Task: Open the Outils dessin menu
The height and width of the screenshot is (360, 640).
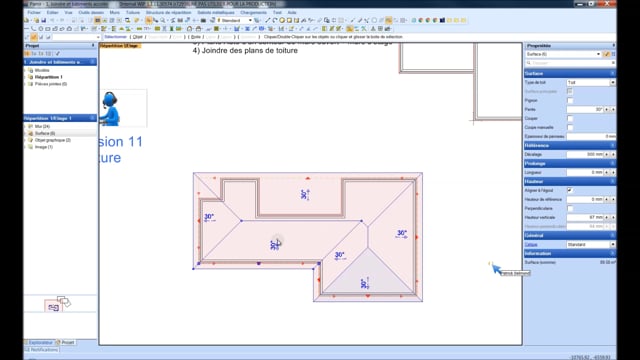Action: click(91, 13)
